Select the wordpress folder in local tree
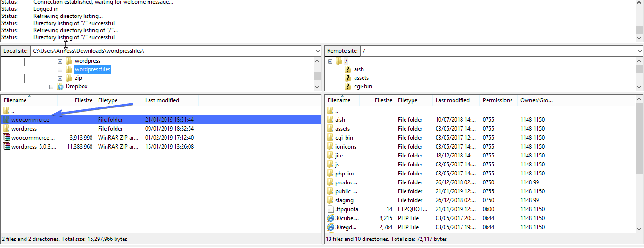This screenshot has height=248, width=644. coord(88,61)
